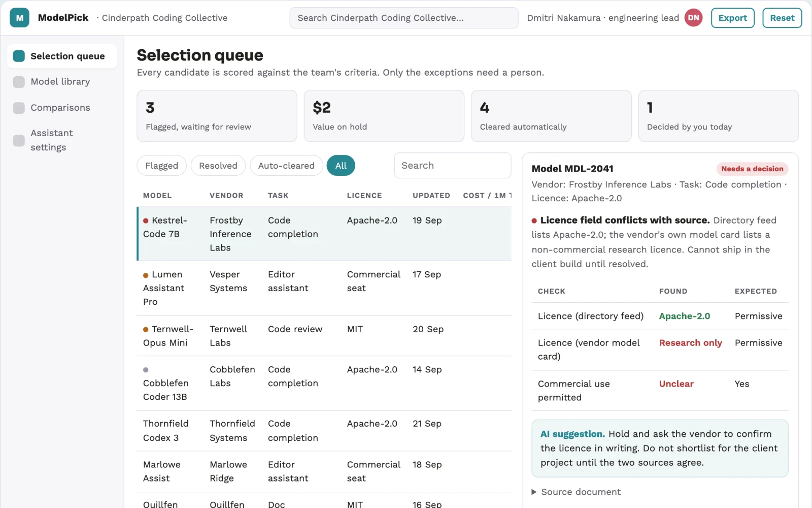
Task: Click the Selection queue sidebar icon
Action: point(19,56)
